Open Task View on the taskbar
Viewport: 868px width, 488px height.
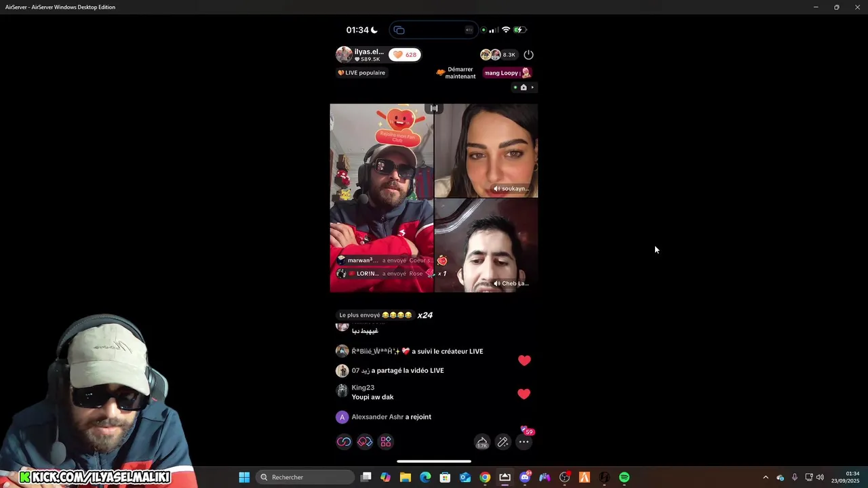pyautogui.click(x=366, y=477)
